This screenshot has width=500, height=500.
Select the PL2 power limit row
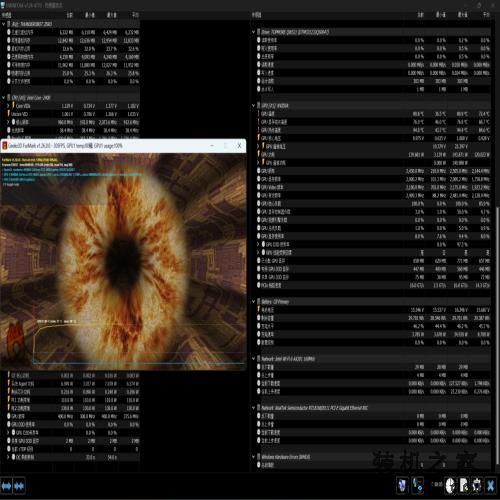[x=73, y=408]
